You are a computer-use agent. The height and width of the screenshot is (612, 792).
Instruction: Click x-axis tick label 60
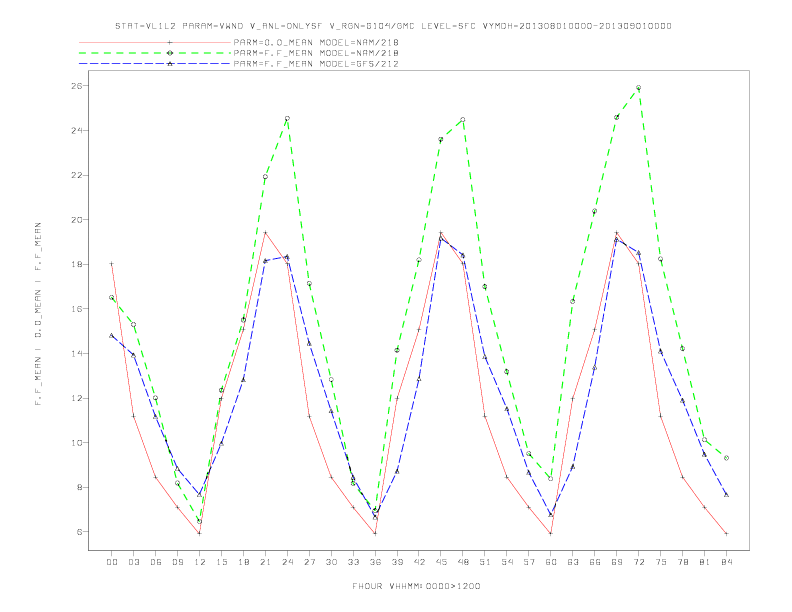551,562
